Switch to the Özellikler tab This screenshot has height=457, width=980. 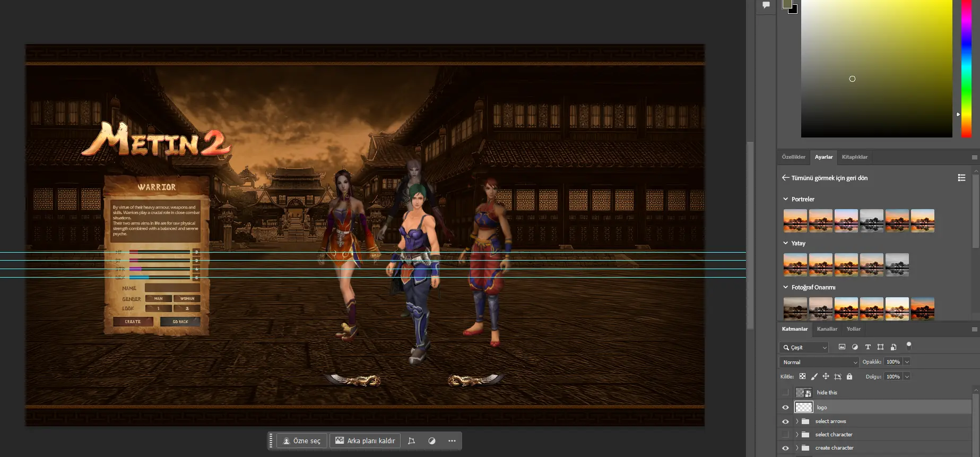click(793, 157)
